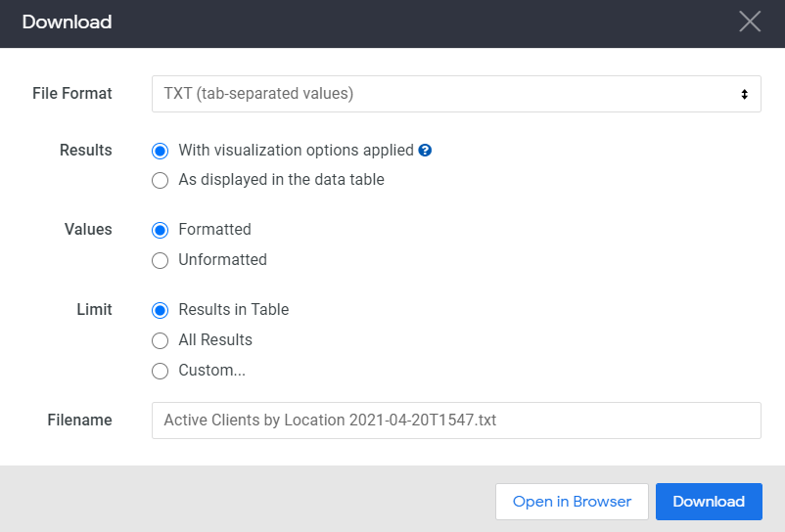The image size is (785, 532).
Task: Choose As displayed in the data table
Action: pyautogui.click(x=161, y=180)
